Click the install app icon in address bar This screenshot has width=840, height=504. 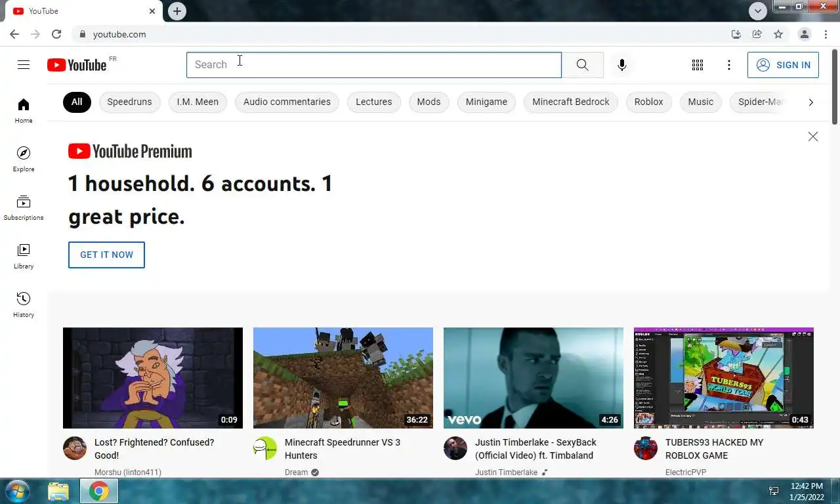736,34
